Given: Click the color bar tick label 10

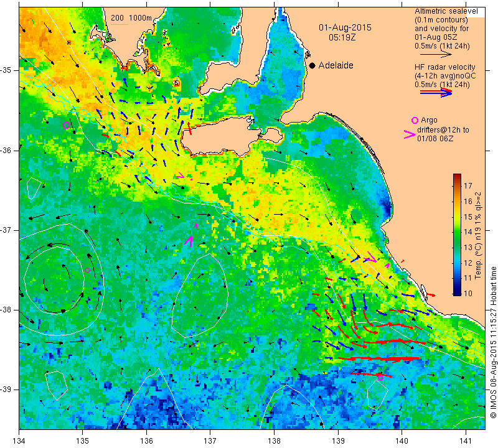Looking at the screenshot, I should 468,293.
